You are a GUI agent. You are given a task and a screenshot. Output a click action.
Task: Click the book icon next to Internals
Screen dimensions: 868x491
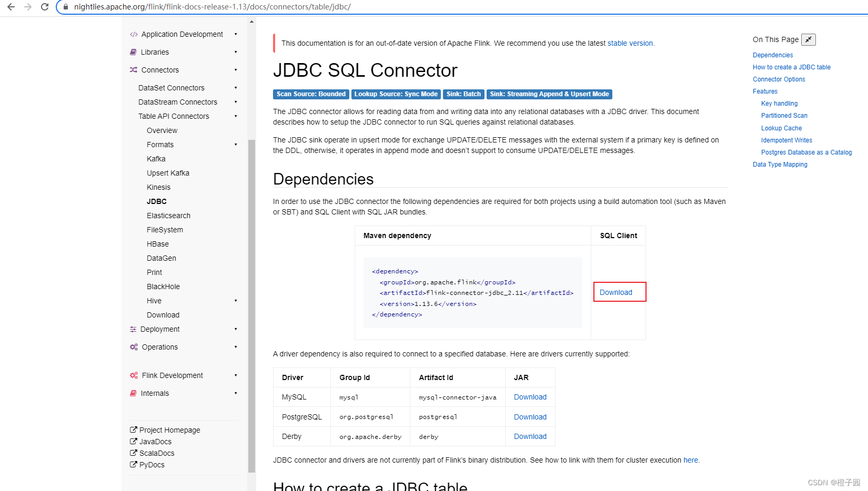pyautogui.click(x=133, y=393)
